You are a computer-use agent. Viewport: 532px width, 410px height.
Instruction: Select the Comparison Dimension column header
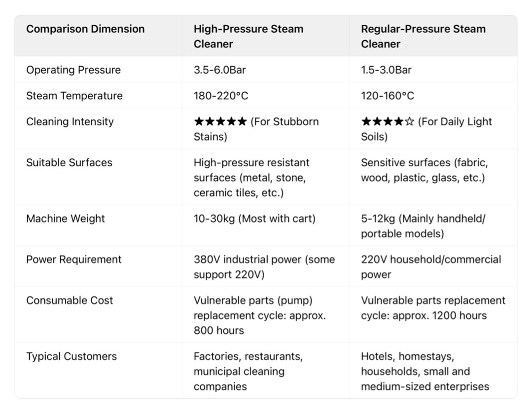coord(85,29)
